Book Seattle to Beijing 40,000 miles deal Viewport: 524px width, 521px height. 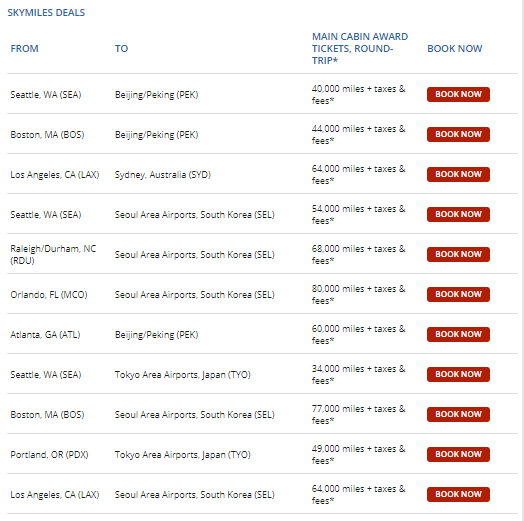pyautogui.click(x=458, y=95)
